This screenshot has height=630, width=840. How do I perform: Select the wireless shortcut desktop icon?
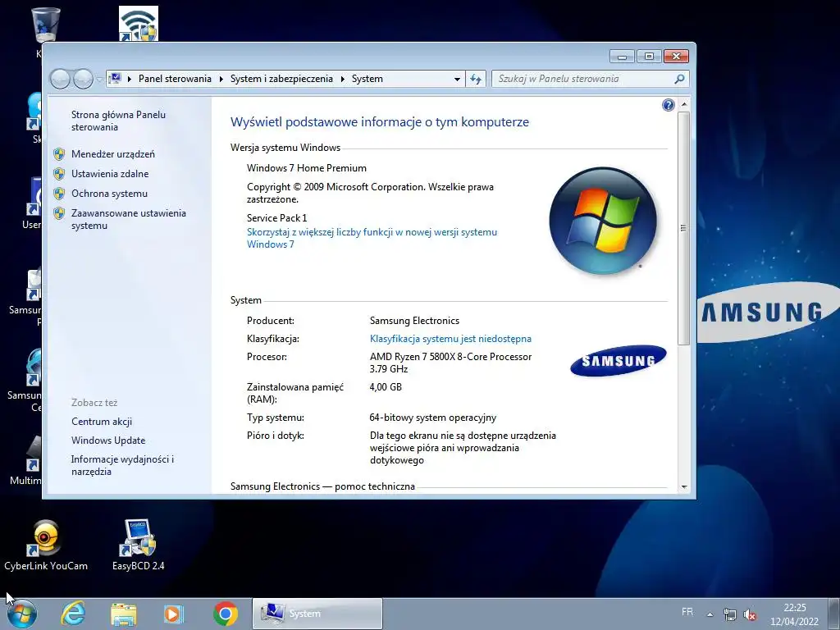pyautogui.click(x=138, y=24)
